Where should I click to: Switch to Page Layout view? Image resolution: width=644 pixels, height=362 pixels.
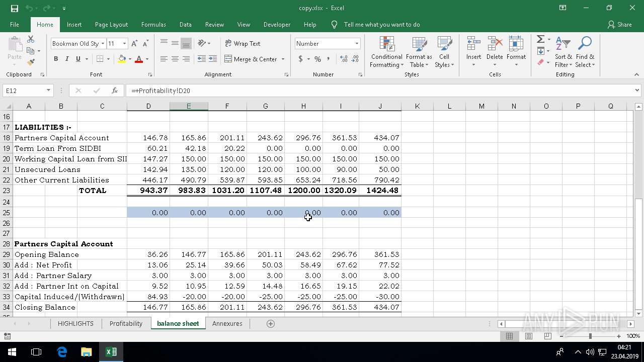point(529,336)
